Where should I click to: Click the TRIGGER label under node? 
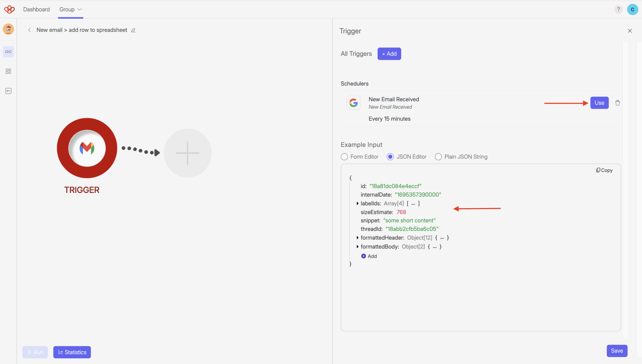(82, 190)
